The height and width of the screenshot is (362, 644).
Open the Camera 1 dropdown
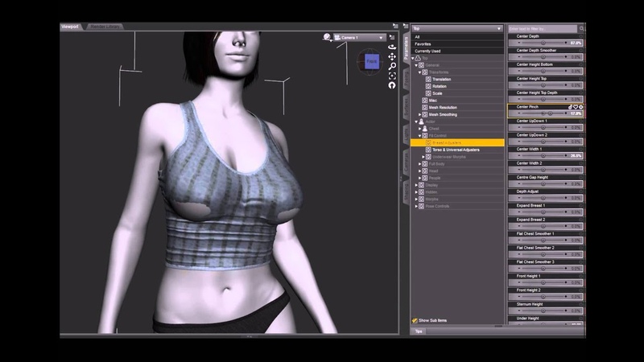coord(359,37)
